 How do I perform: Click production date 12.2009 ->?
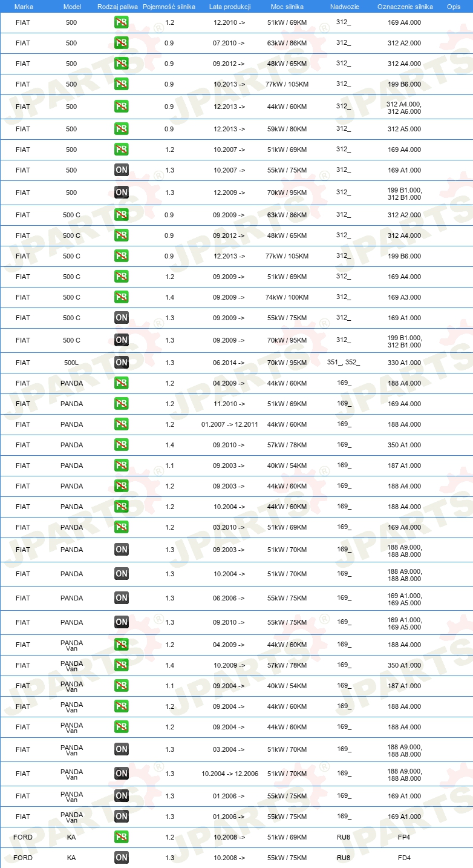coord(229,192)
